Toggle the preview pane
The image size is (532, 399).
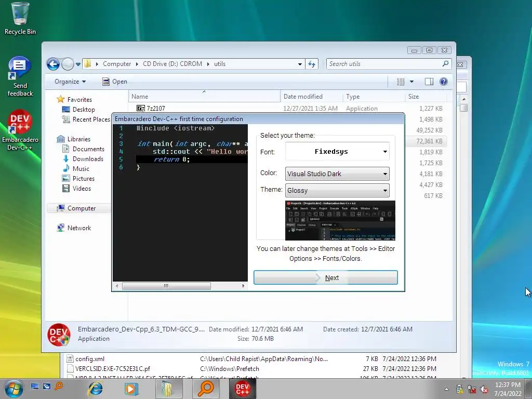tap(429, 82)
